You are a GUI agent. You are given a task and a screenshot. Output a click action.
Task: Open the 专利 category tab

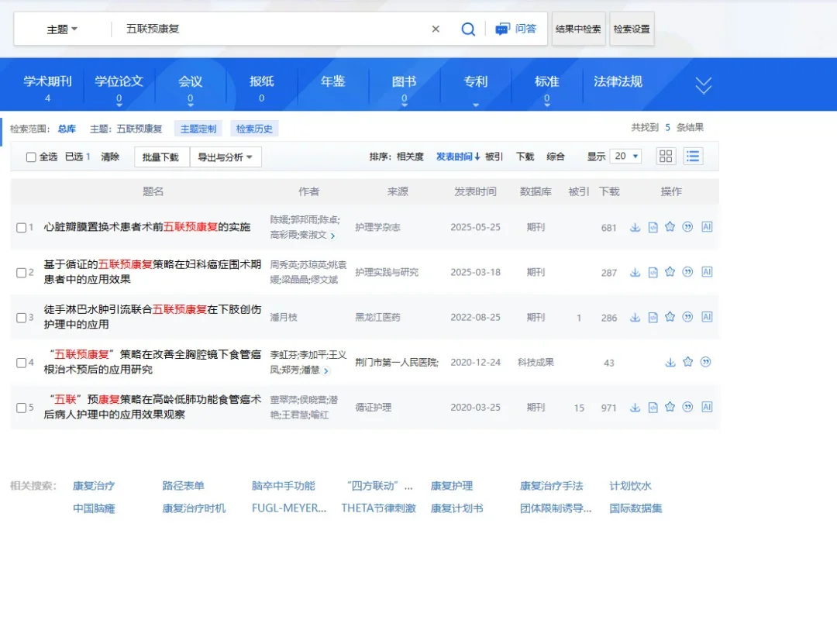[x=475, y=80]
